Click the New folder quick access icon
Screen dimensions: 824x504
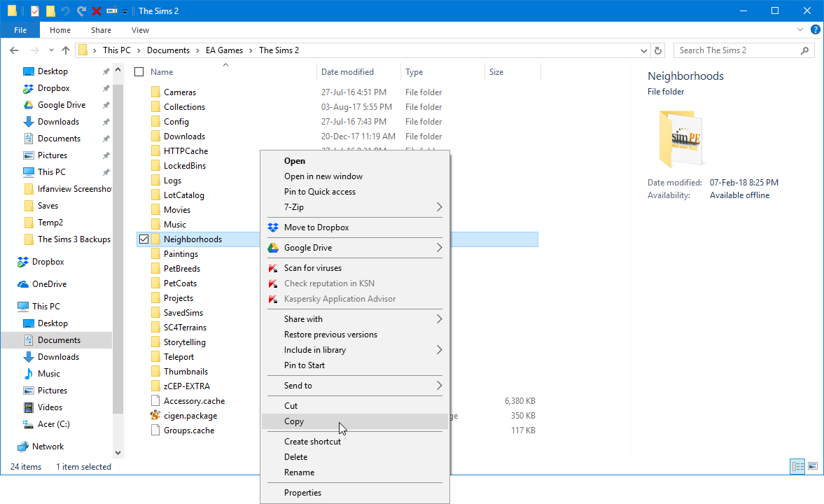(50, 10)
